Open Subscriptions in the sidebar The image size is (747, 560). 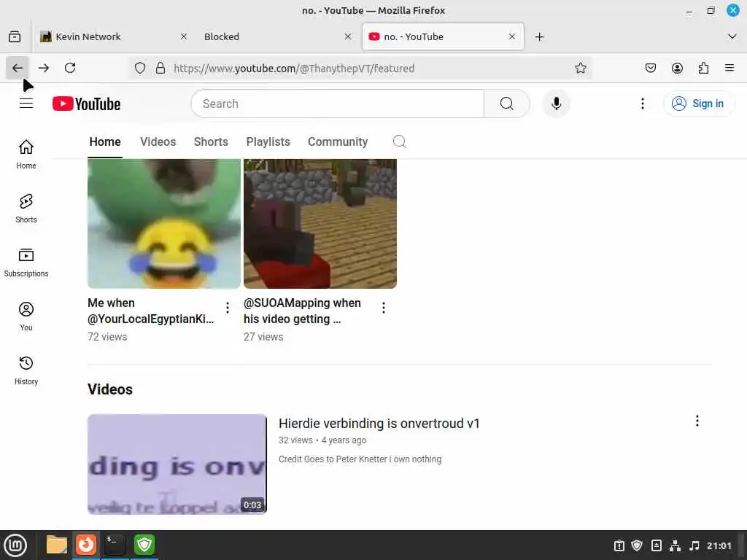(x=26, y=262)
